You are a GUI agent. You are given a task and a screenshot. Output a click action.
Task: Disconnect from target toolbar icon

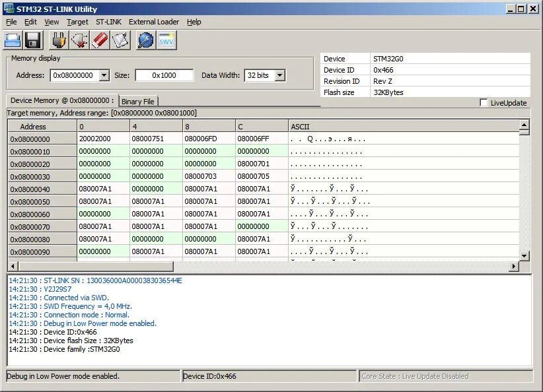click(x=79, y=40)
